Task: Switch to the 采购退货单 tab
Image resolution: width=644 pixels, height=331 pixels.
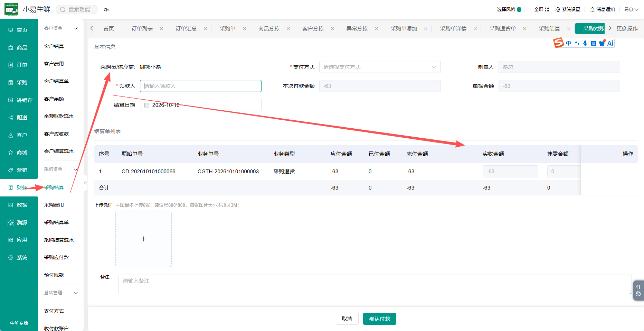Action: tap(502, 29)
